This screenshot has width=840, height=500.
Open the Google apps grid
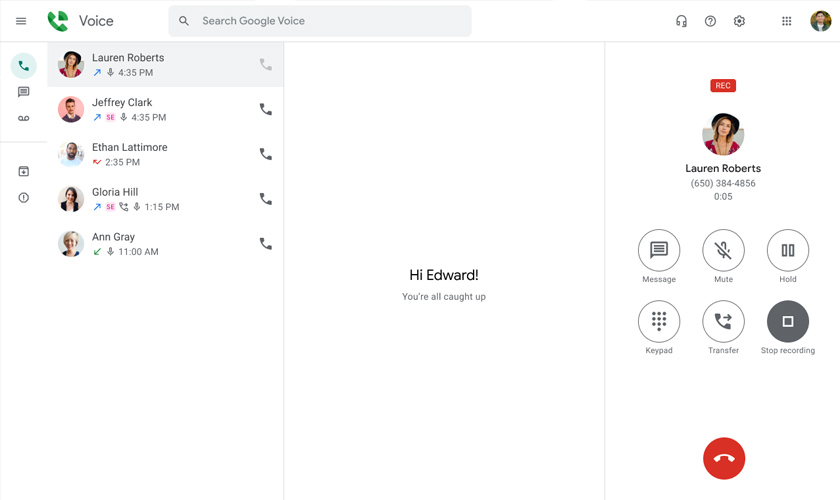786,21
